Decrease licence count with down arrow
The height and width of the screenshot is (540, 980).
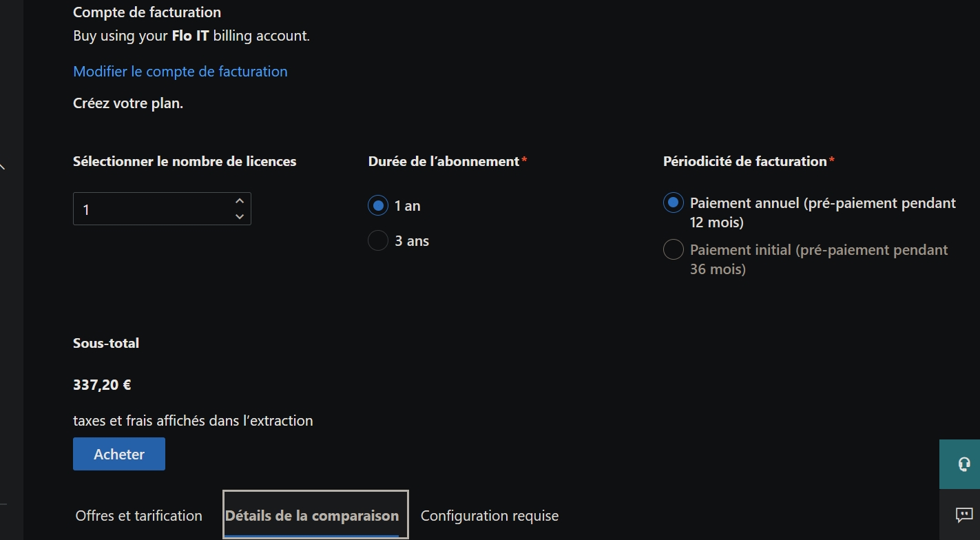pos(239,216)
